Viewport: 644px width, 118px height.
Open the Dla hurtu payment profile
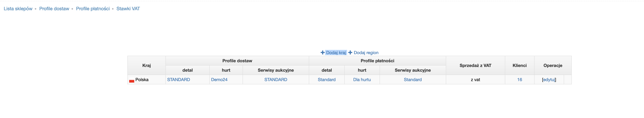pos(362,80)
